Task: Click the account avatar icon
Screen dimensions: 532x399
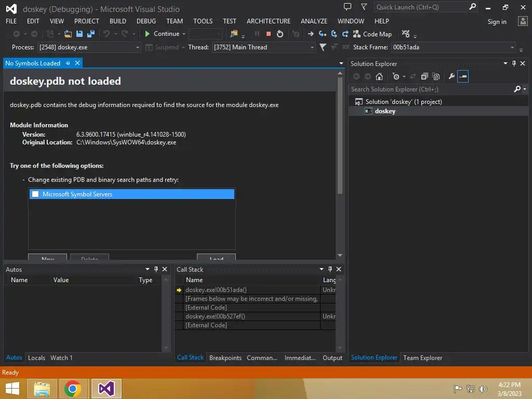Action: [x=523, y=21]
